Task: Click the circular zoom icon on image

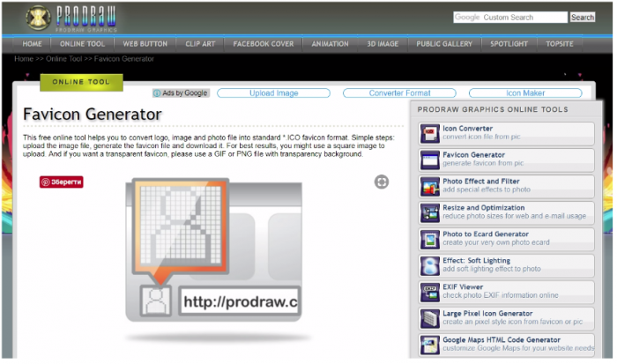Action: coord(382,182)
